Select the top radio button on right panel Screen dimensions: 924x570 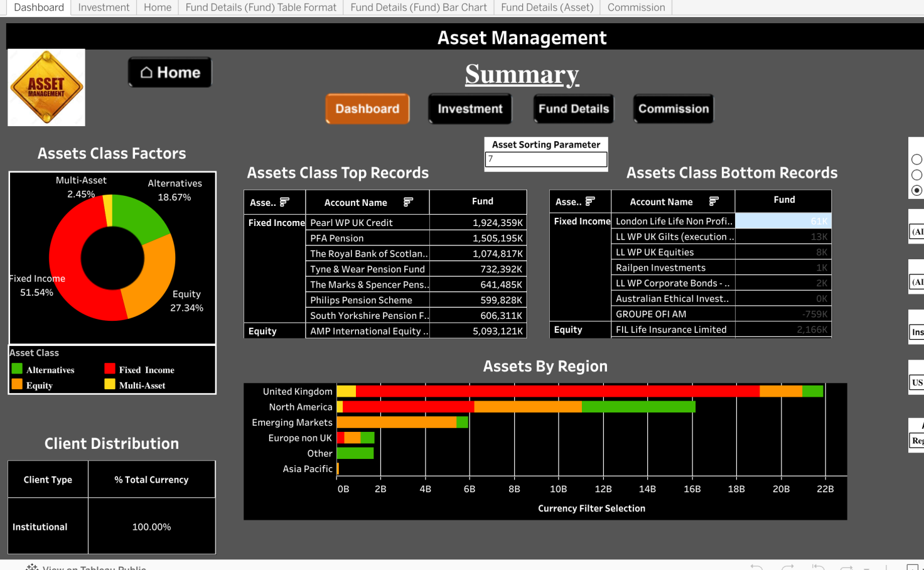[x=916, y=159]
